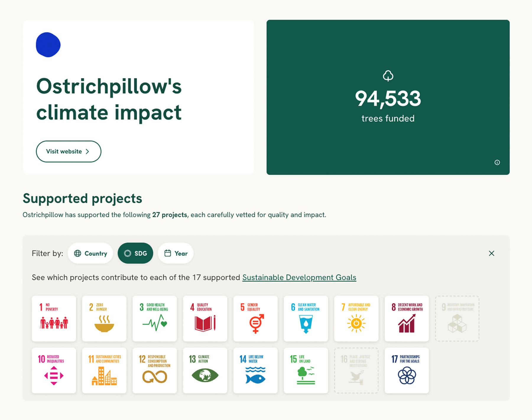Select SDG 5 Gender Equality tile
532x420 pixels.
click(255, 318)
